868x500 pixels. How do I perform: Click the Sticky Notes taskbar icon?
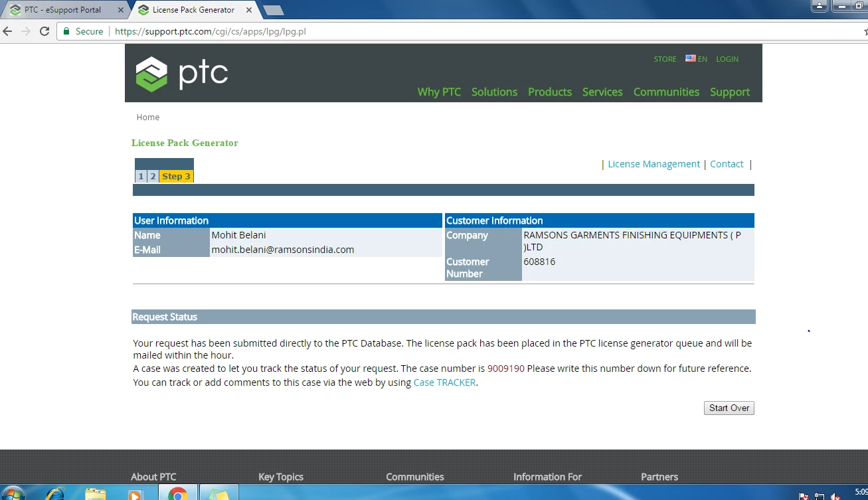click(x=218, y=493)
